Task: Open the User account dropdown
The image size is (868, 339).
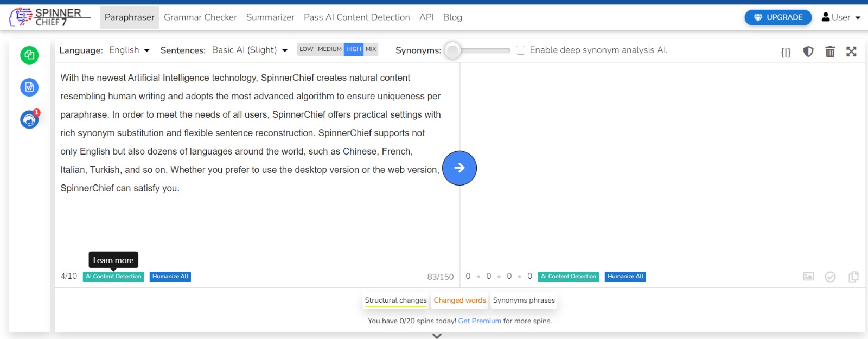Action: coord(841,17)
